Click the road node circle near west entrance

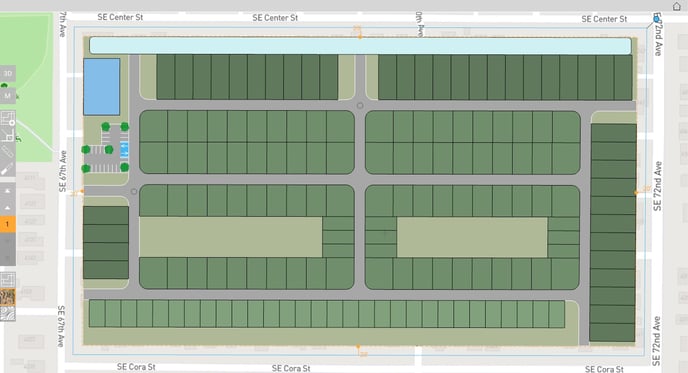pyautogui.click(x=134, y=192)
